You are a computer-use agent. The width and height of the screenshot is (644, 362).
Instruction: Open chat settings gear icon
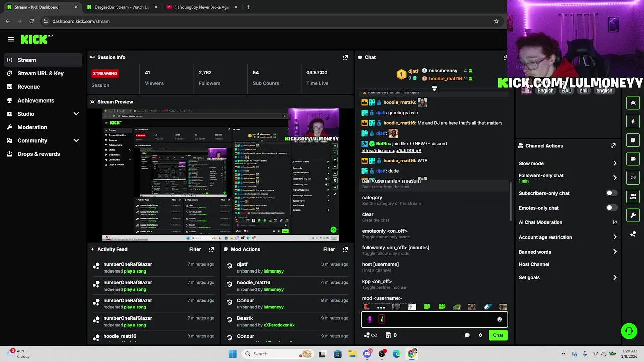480,335
